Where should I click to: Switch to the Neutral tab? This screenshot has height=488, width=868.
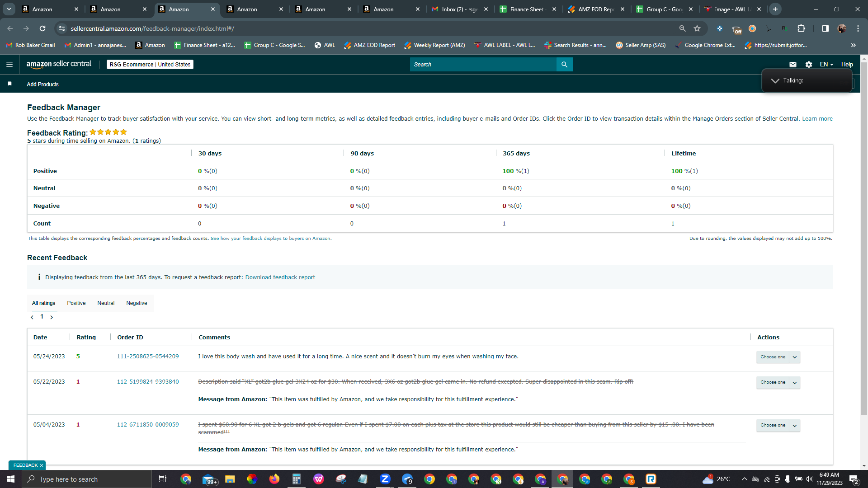coord(106,303)
